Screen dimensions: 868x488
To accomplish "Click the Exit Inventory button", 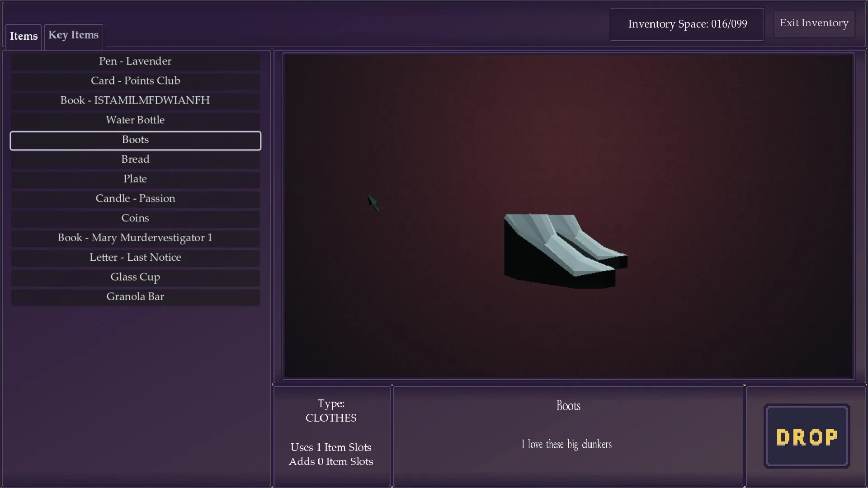I will [x=814, y=23].
